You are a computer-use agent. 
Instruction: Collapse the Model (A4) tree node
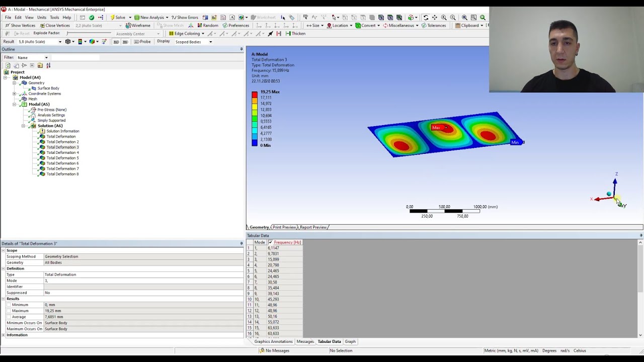(x=5, y=77)
